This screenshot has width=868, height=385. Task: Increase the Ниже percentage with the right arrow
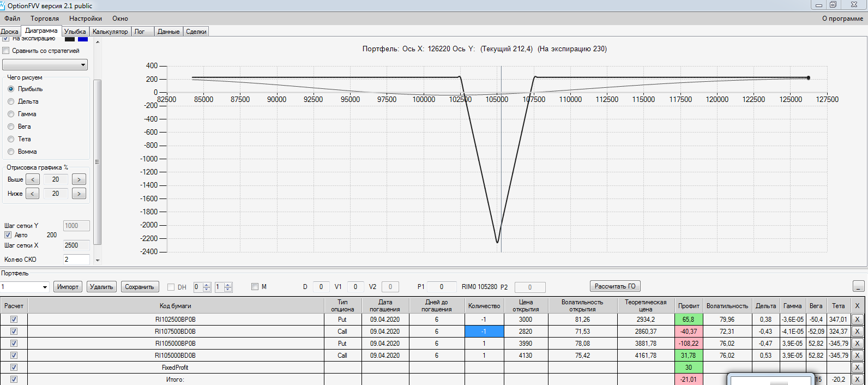tap(79, 194)
